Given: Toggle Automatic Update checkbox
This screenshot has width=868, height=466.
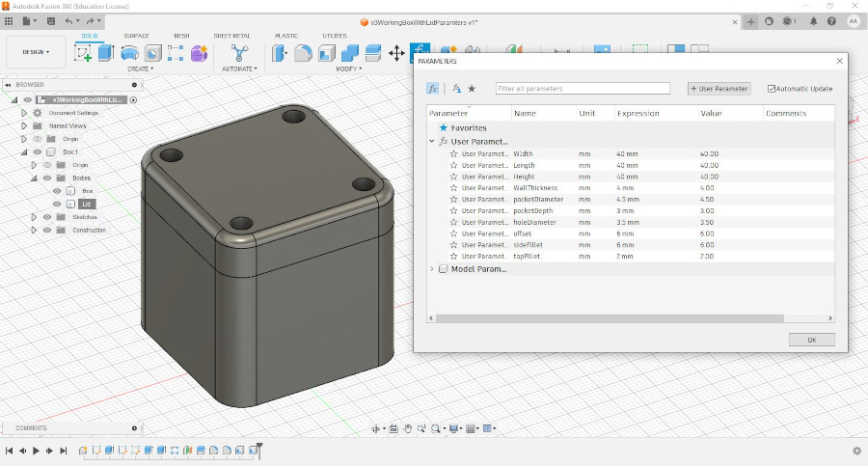Looking at the screenshot, I should pyautogui.click(x=772, y=89).
